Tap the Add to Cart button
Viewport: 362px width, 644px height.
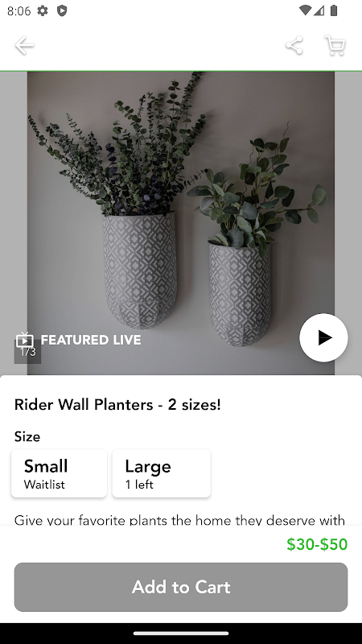181,587
